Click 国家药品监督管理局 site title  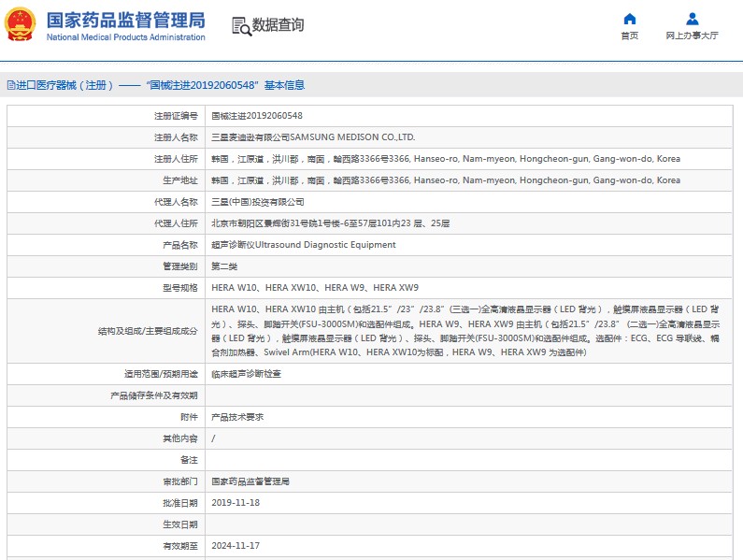pyautogui.click(x=125, y=21)
